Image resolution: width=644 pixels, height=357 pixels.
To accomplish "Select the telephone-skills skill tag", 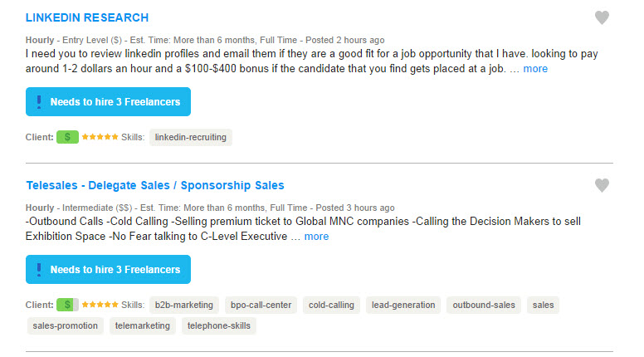I will coord(219,325).
